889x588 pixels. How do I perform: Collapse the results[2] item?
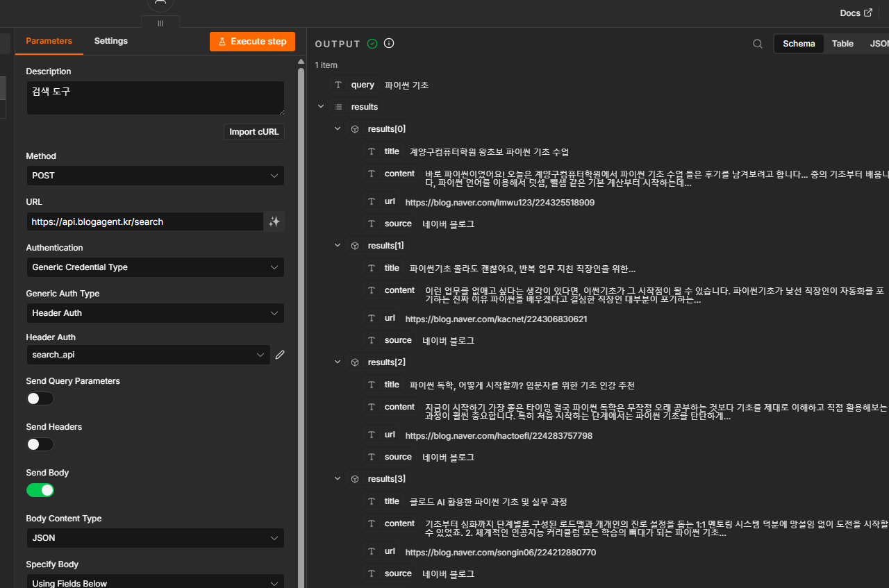pyautogui.click(x=338, y=362)
